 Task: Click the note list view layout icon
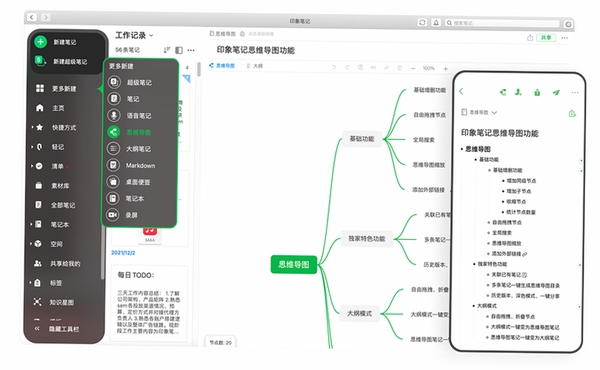click(x=179, y=50)
